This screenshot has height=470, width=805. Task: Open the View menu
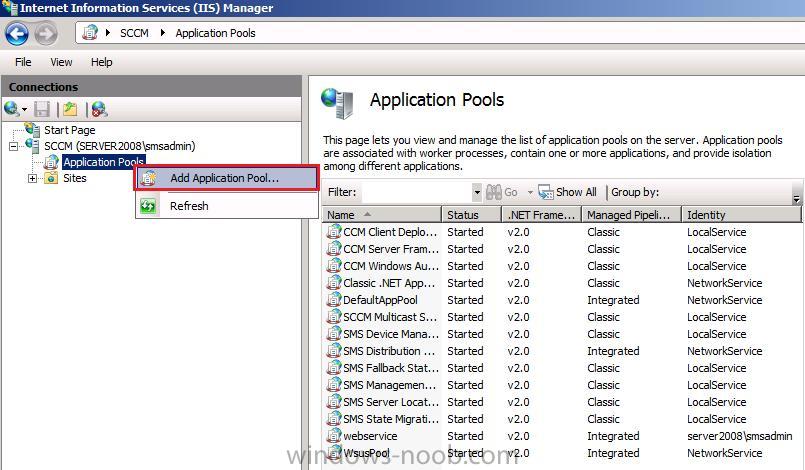(x=61, y=62)
